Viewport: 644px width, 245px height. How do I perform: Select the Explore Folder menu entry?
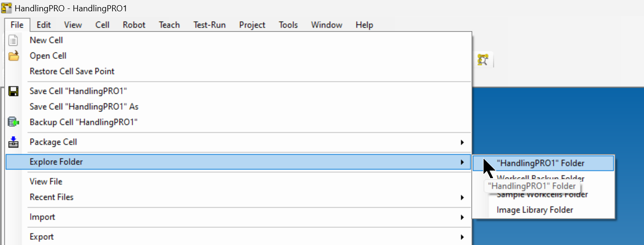pyautogui.click(x=238, y=162)
